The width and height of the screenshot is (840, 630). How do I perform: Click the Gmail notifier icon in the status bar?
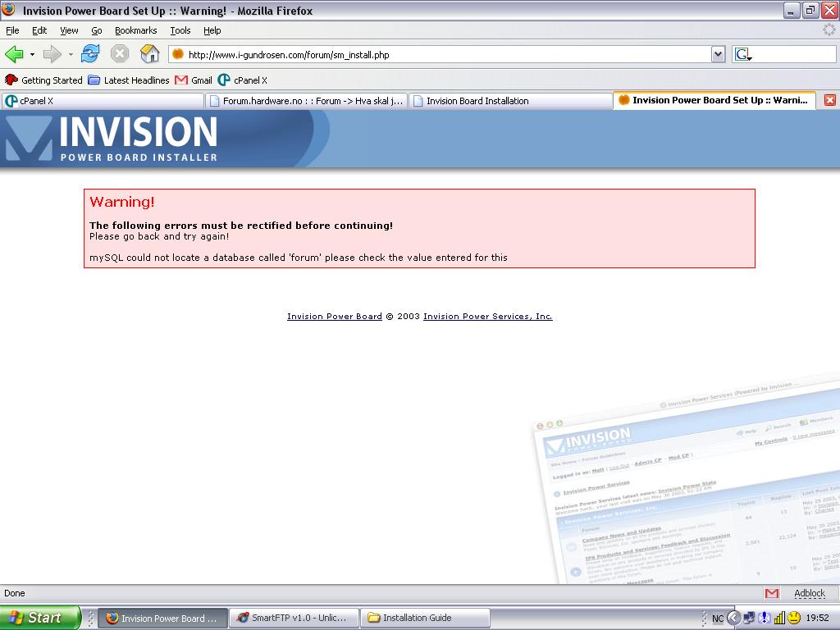click(x=772, y=593)
